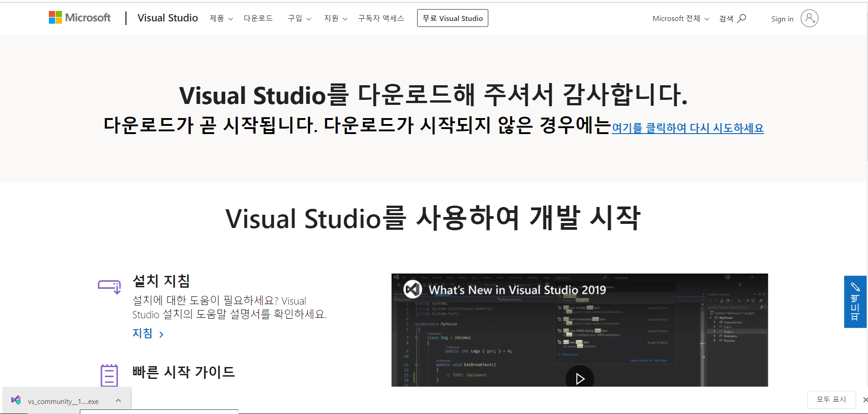Viewport: 868px width, 414px height.
Task: Go to Visual Studio home link
Action: pyautogui.click(x=167, y=18)
